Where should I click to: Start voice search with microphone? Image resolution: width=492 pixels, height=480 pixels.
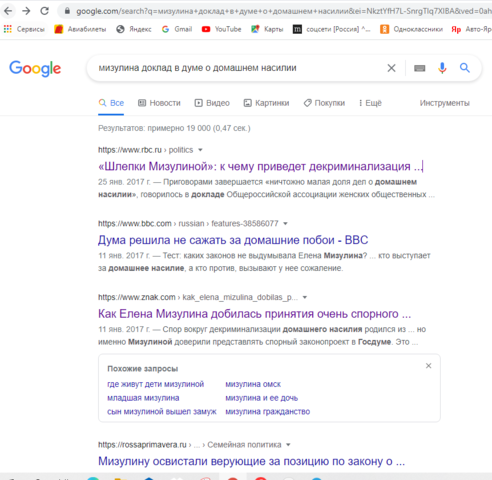pyautogui.click(x=442, y=68)
